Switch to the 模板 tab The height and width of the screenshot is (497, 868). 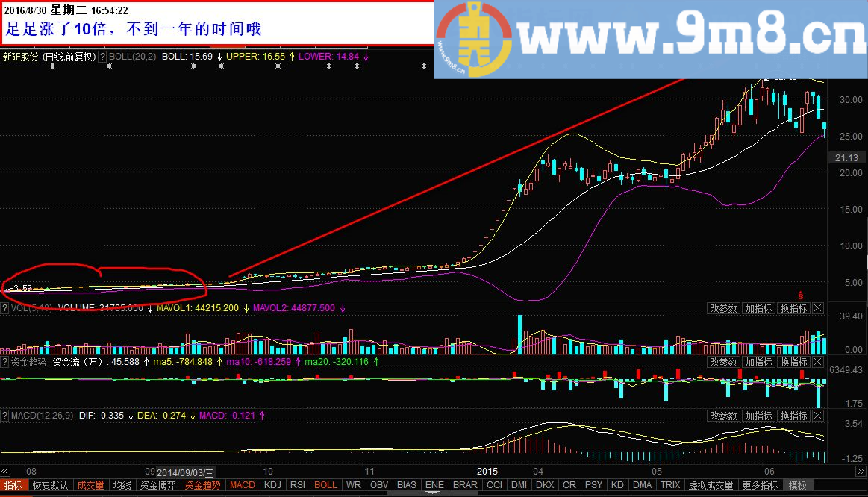pos(797,485)
